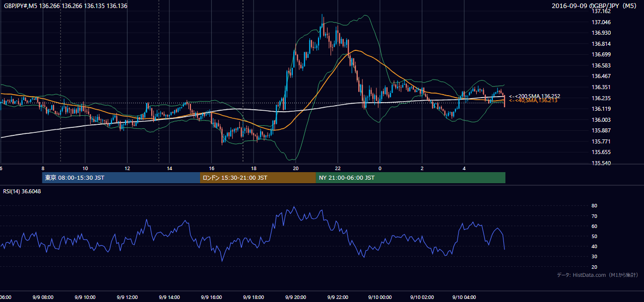
Task: Click price axis value 136.003
Action: tap(601, 120)
